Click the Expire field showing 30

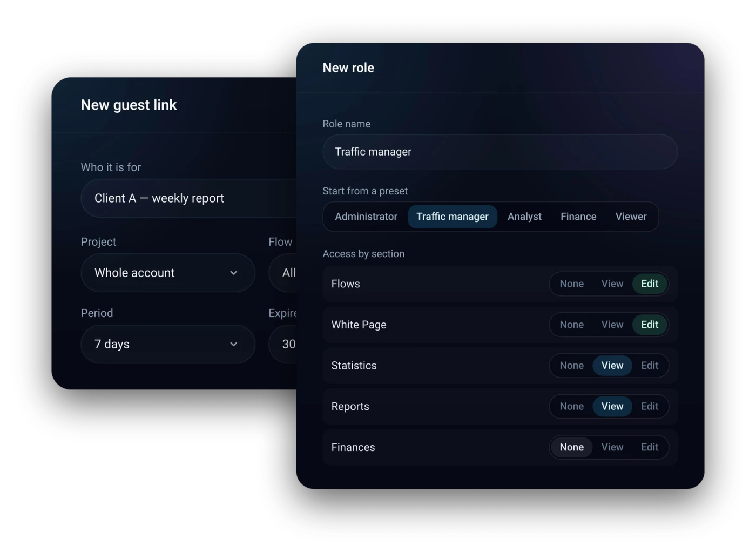[282, 344]
